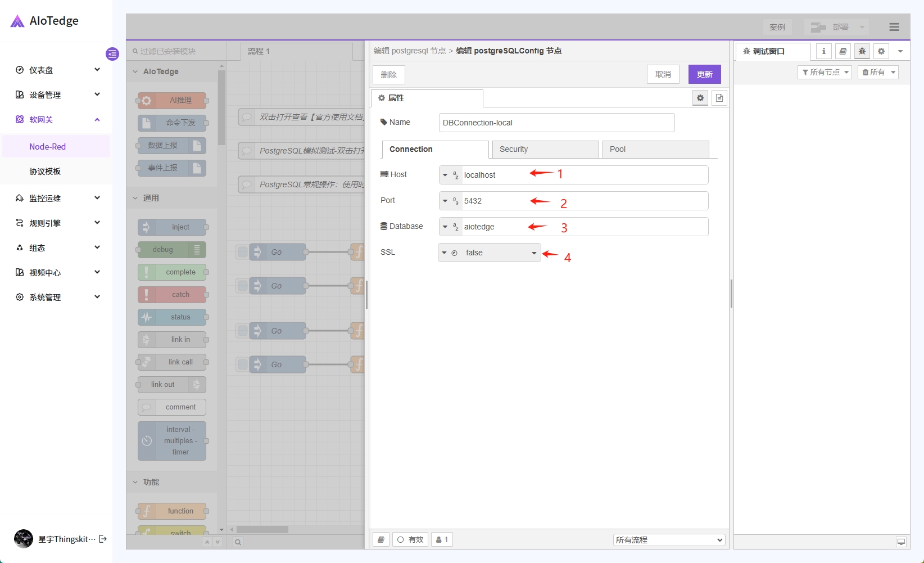The width and height of the screenshot is (924, 563).
Task: Open the help book icon in sidebar
Action: click(x=843, y=51)
